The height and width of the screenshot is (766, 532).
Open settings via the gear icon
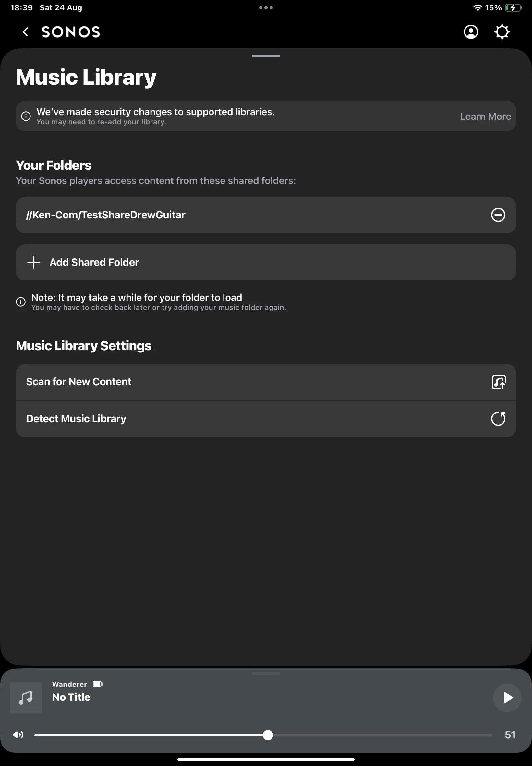point(502,32)
